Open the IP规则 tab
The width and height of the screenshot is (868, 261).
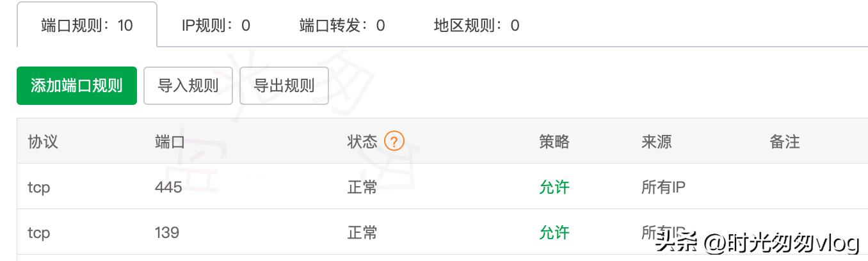[216, 26]
